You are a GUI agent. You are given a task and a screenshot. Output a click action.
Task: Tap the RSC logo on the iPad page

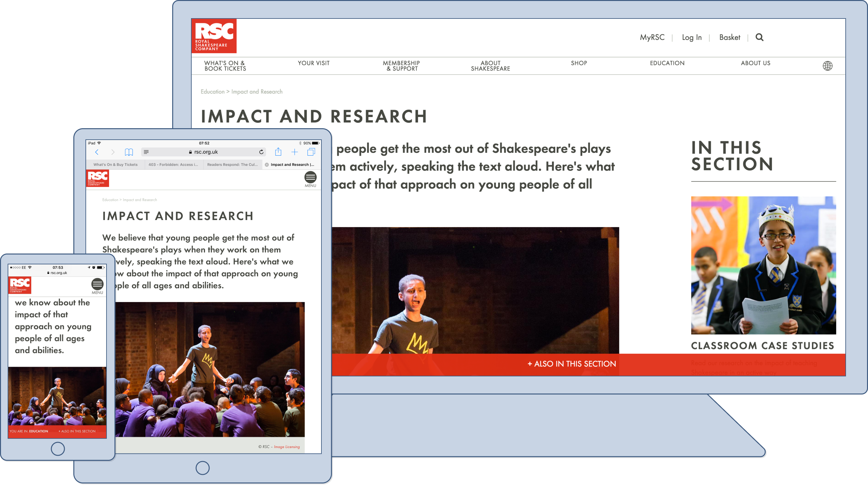pyautogui.click(x=98, y=178)
